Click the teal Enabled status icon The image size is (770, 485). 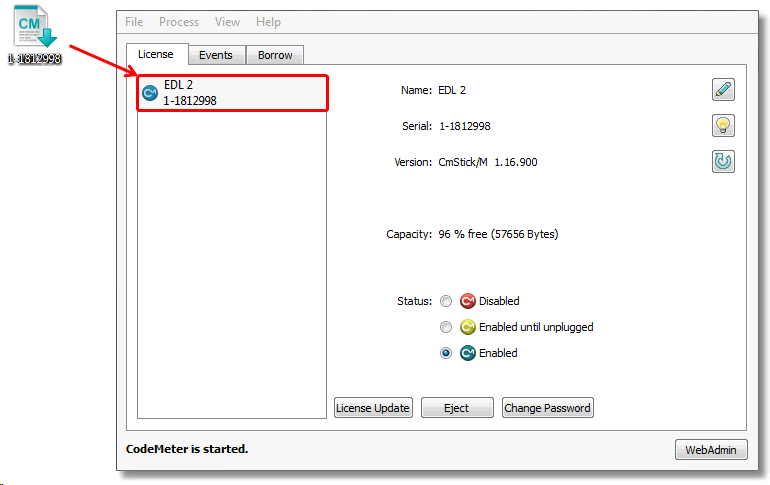click(x=468, y=353)
